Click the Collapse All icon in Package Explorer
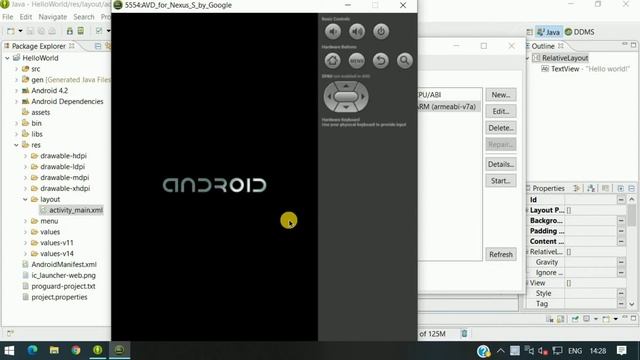 pyautogui.click(x=98, y=46)
